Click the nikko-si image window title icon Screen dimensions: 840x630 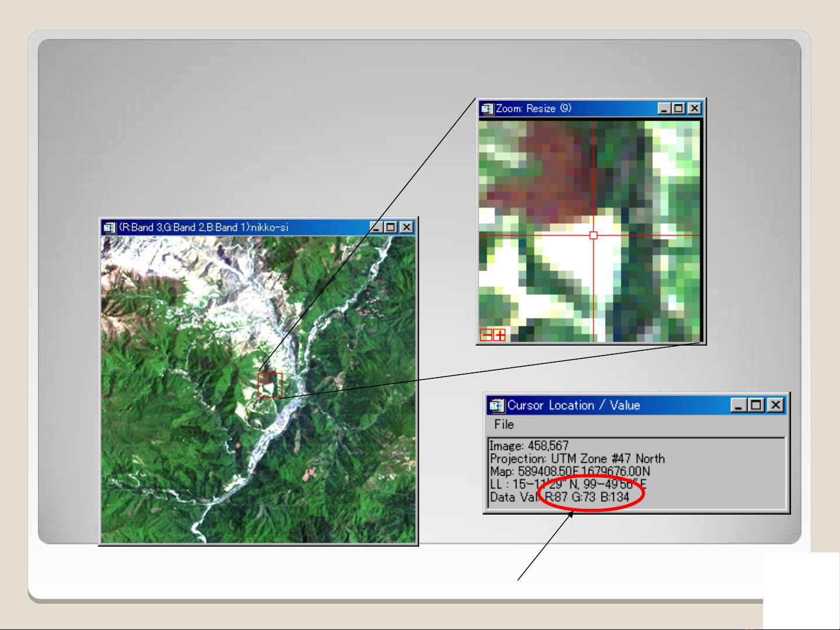109,227
